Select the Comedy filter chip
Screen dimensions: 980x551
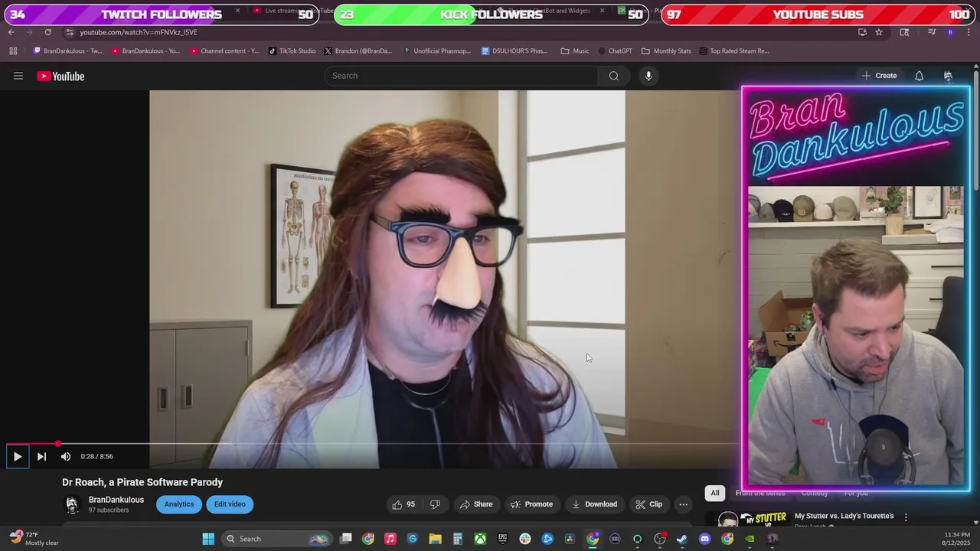(x=815, y=493)
